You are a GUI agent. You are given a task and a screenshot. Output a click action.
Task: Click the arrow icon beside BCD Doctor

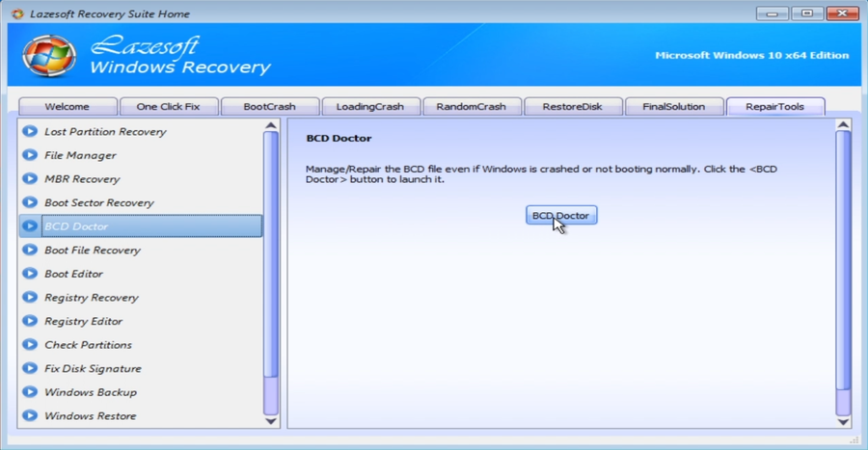click(30, 226)
